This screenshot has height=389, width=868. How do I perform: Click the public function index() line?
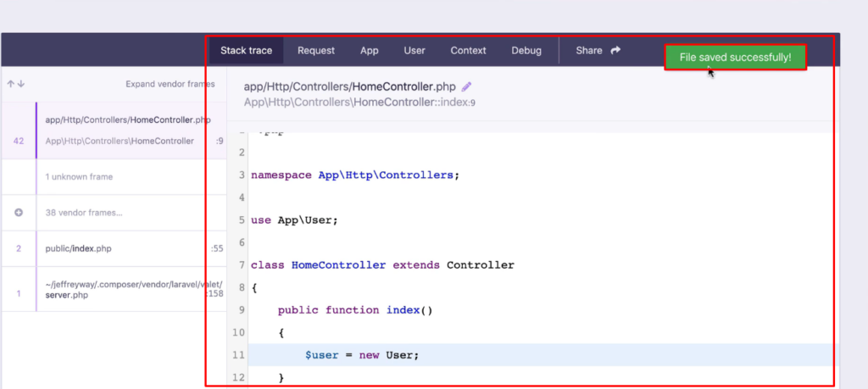(355, 310)
